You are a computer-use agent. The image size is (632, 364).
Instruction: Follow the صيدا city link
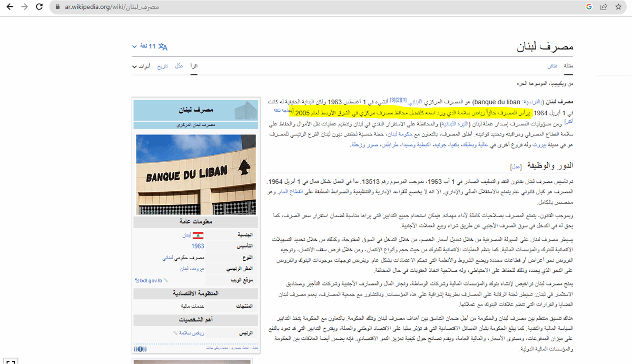[407, 144]
